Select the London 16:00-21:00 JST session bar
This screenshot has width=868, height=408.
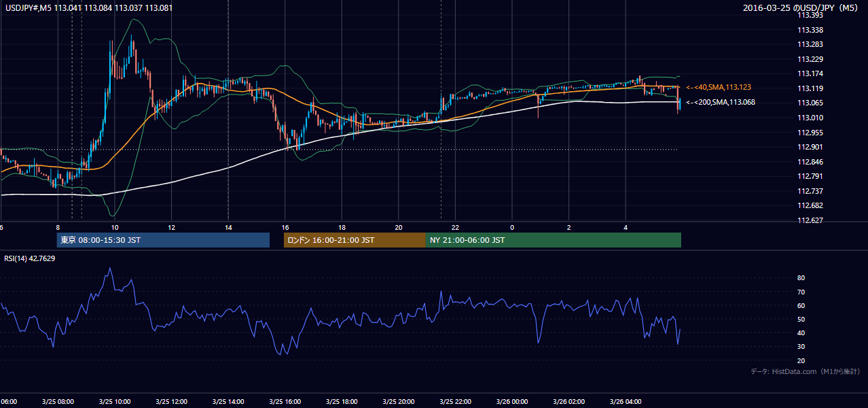click(355, 240)
